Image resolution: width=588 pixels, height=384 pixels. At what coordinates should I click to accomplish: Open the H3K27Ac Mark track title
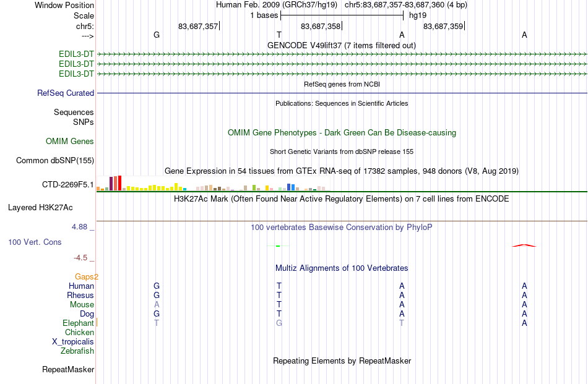coord(341,198)
